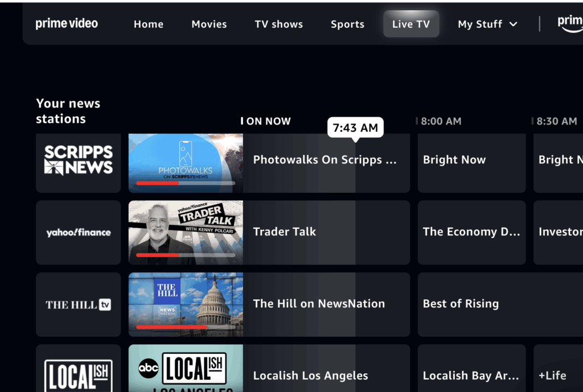Click the red progress bar on Trader Talk

click(x=158, y=255)
